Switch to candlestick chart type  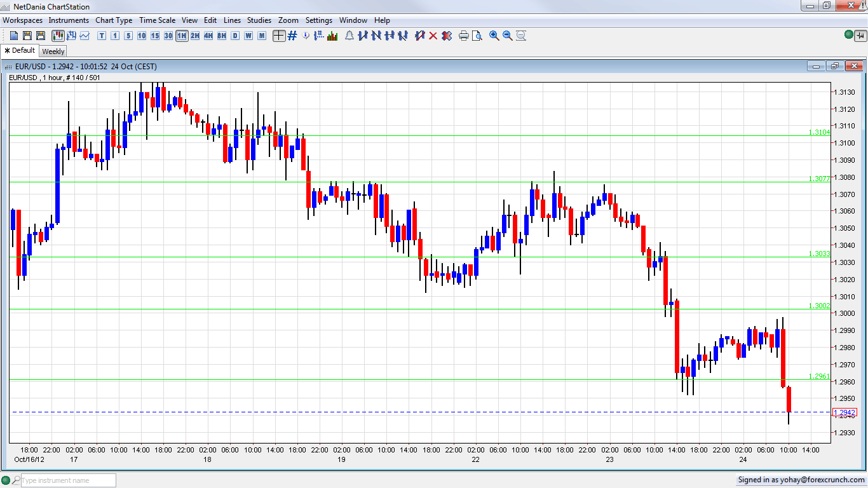58,36
